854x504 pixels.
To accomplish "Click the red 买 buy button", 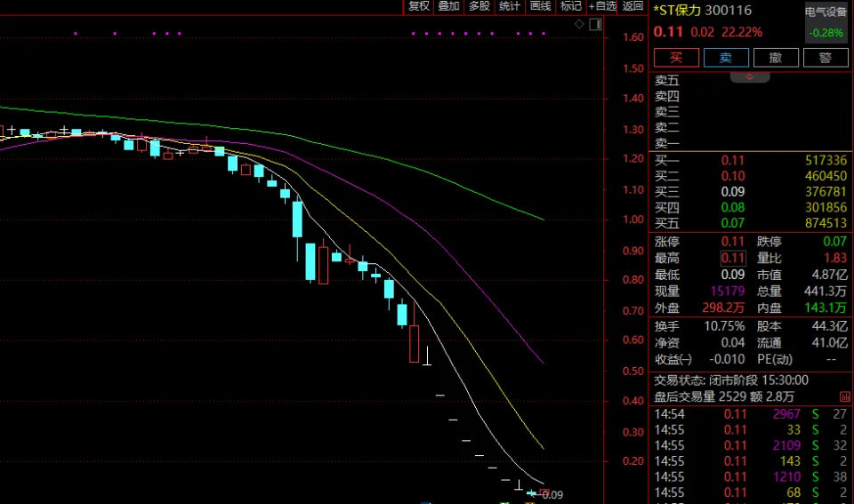I will pos(676,58).
